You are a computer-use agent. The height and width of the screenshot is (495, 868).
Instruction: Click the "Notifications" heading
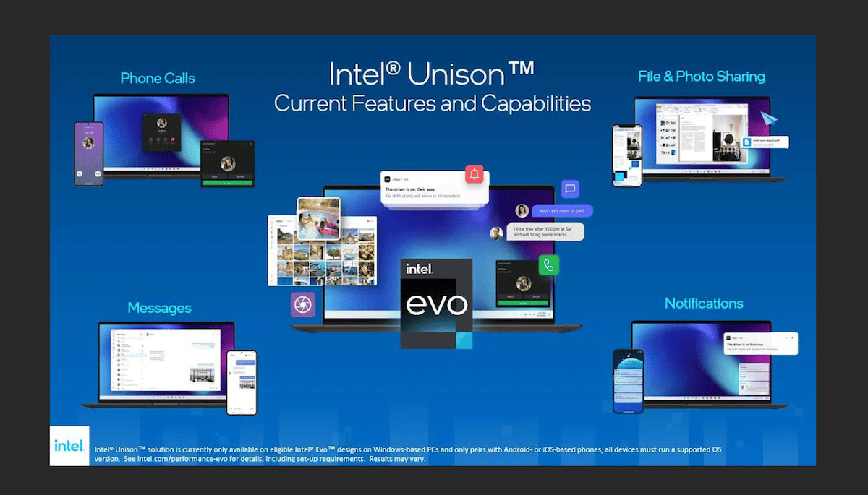click(x=704, y=303)
